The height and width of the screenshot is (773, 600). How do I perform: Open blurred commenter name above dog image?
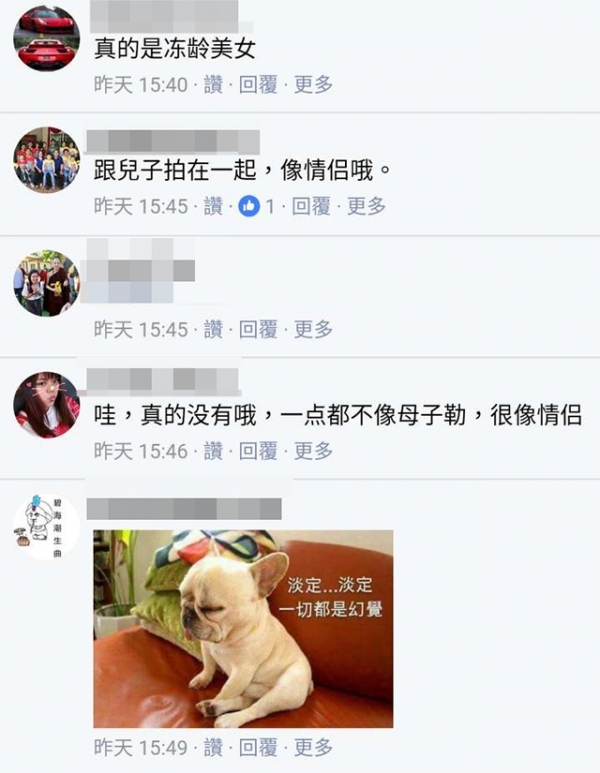click(184, 509)
